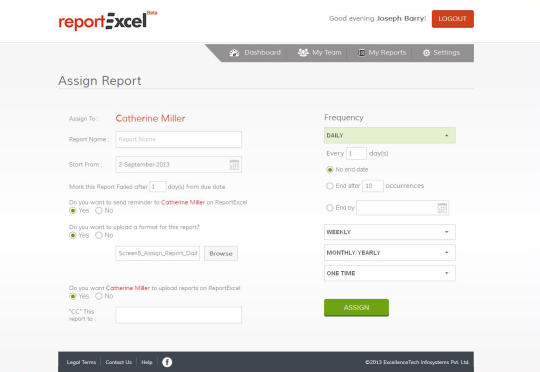540x372 pixels.
Task: Open the End by calendar picker icon
Action: [442, 208]
